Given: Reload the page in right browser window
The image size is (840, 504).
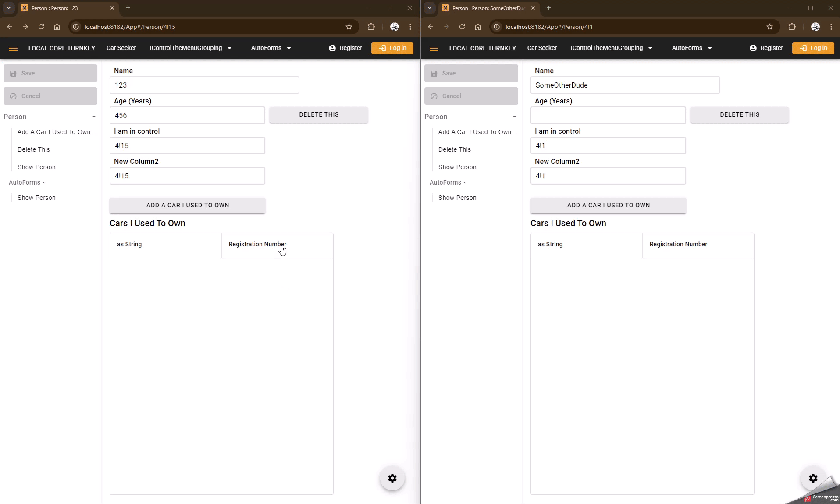Looking at the screenshot, I should click(462, 27).
